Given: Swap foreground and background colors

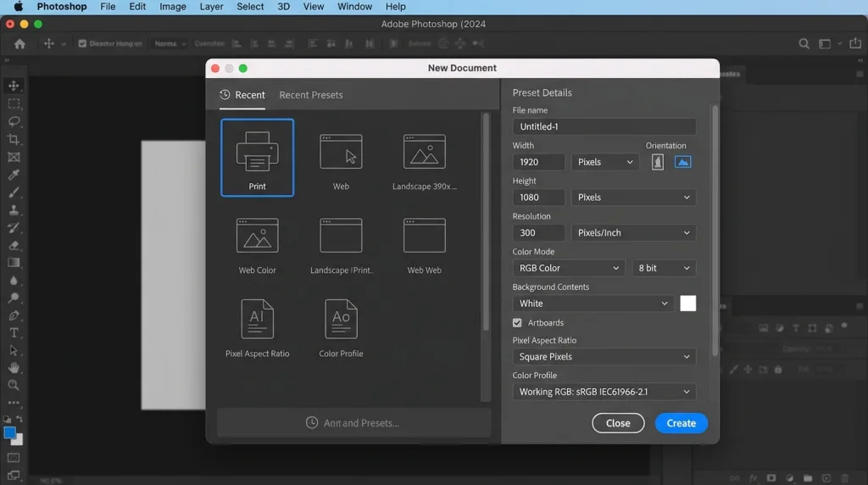Looking at the screenshot, I should click(x=19, y=420).
